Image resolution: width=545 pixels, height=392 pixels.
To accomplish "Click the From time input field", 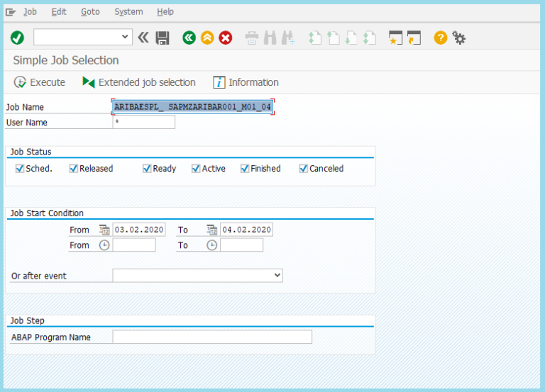I will pyautogui.click(x=134, y=245).
